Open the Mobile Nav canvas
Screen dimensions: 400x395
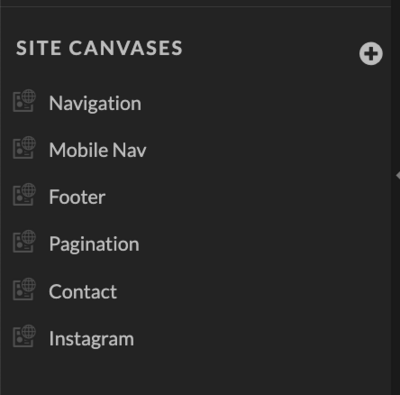(97, 150)
